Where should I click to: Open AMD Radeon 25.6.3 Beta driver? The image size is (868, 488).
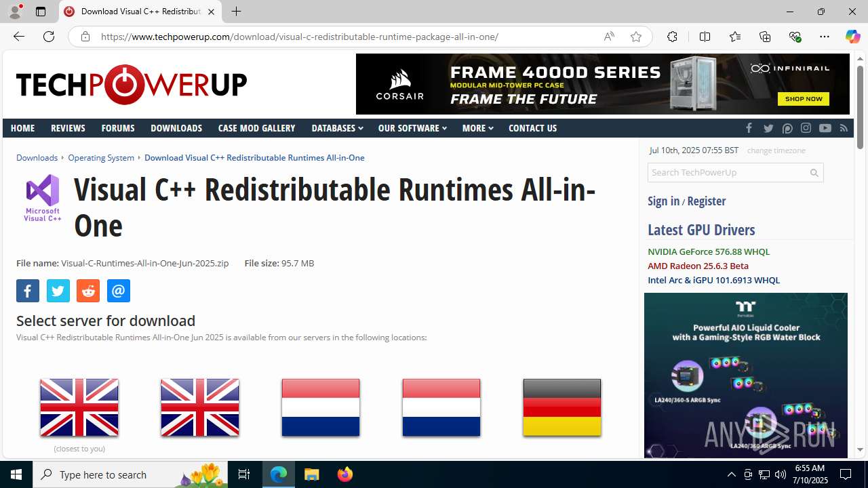coord(698,266)
